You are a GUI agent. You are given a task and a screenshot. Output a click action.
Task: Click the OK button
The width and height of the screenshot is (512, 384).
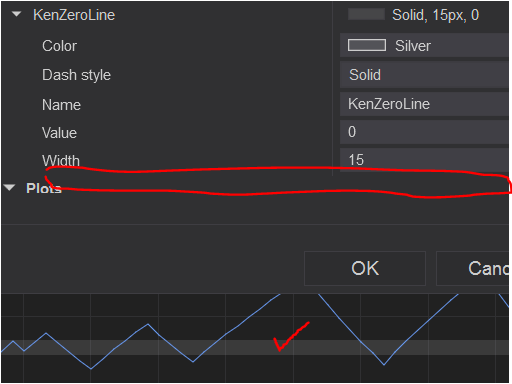365,268
